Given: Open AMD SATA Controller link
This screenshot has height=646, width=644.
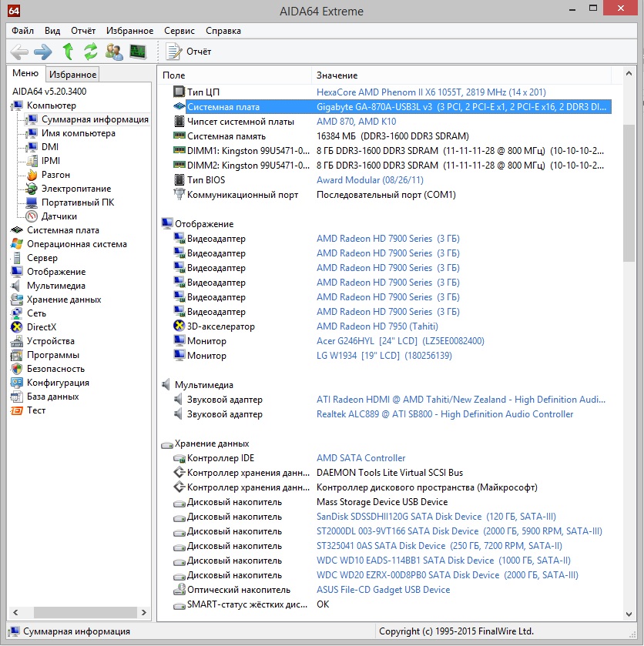Looking at the screenshot, I should tap(361, 458).
